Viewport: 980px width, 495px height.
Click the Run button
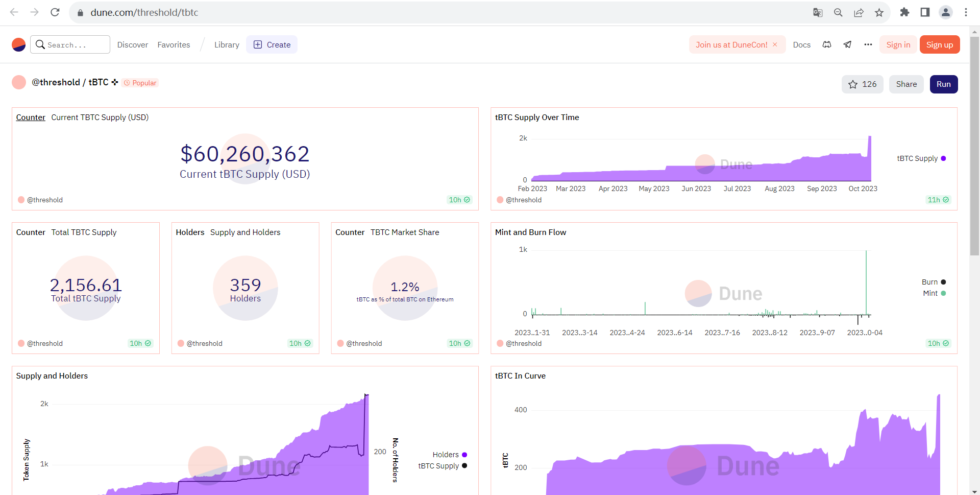point(944,84)
